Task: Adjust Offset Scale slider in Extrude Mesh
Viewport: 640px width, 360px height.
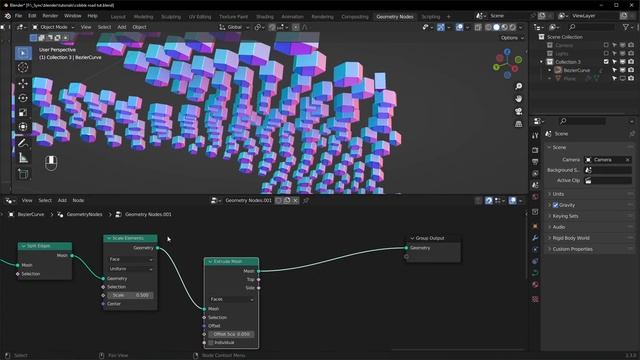Action: [231, 334]
